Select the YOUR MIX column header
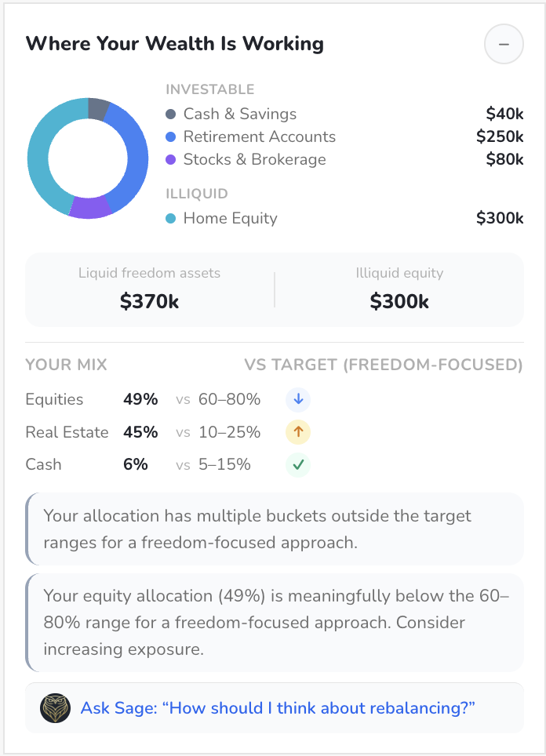Viewport: 546px width, 756px height. (x=66, y=365)
